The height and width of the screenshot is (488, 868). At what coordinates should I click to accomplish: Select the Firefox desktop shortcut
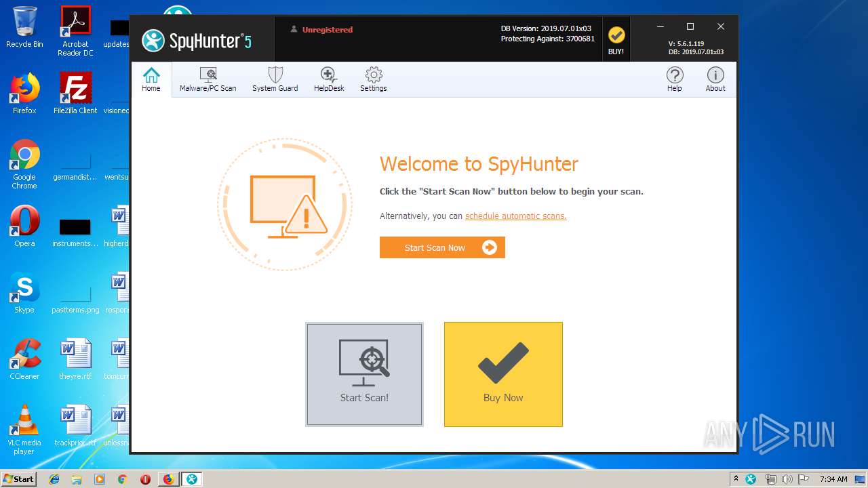click(24, 94)
